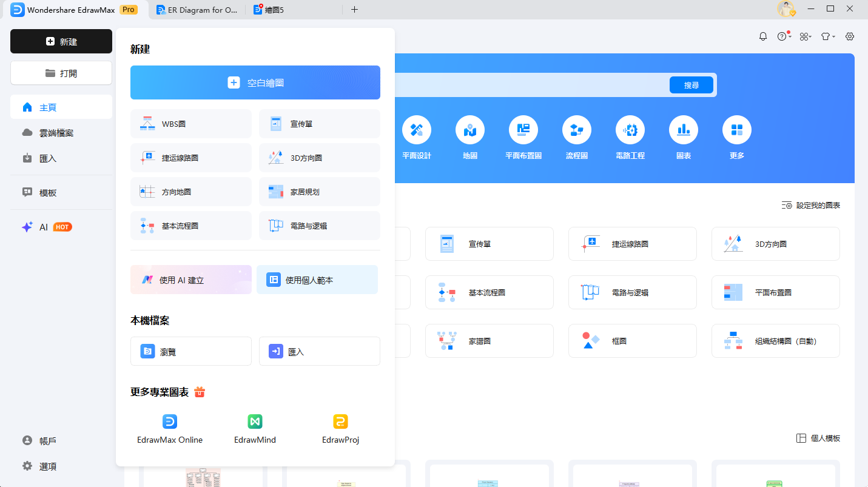The height and width of the screenshot is (487, 868).
Task: Open the AI feature in the sidebar
Action: point(44,226)
